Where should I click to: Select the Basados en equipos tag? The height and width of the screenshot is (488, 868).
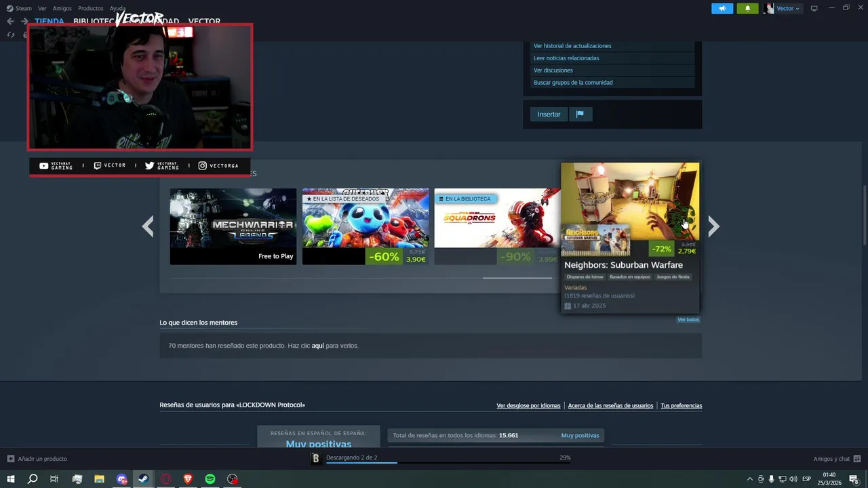click(x=629, y=277)
